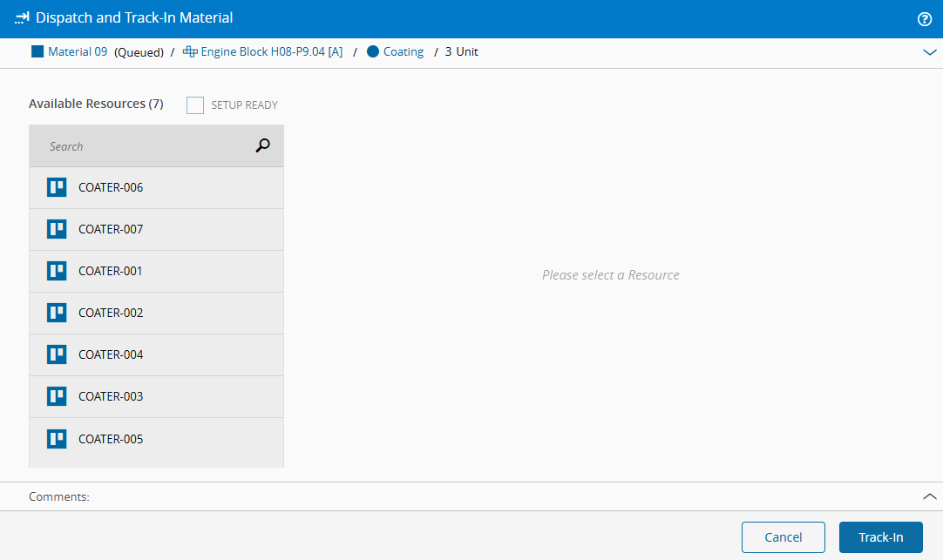Select COATER-005 resource label
943x560 pixels.
pos(111,439)
